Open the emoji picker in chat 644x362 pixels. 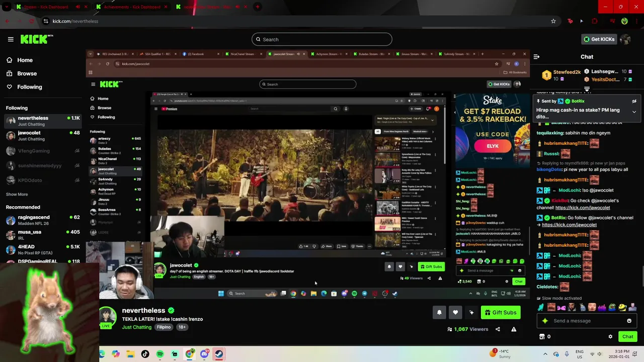629,321
